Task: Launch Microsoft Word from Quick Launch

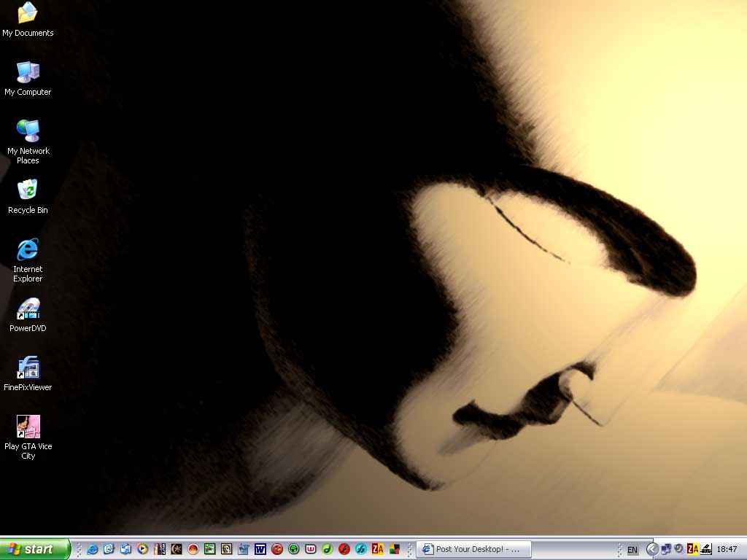Action: pyautogui.click(x=260, y=549)
